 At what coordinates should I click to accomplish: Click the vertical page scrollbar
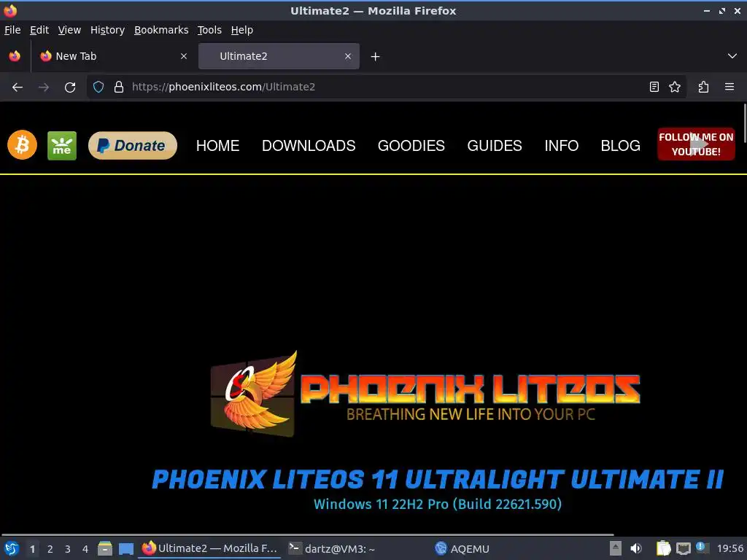click(745, 122)
